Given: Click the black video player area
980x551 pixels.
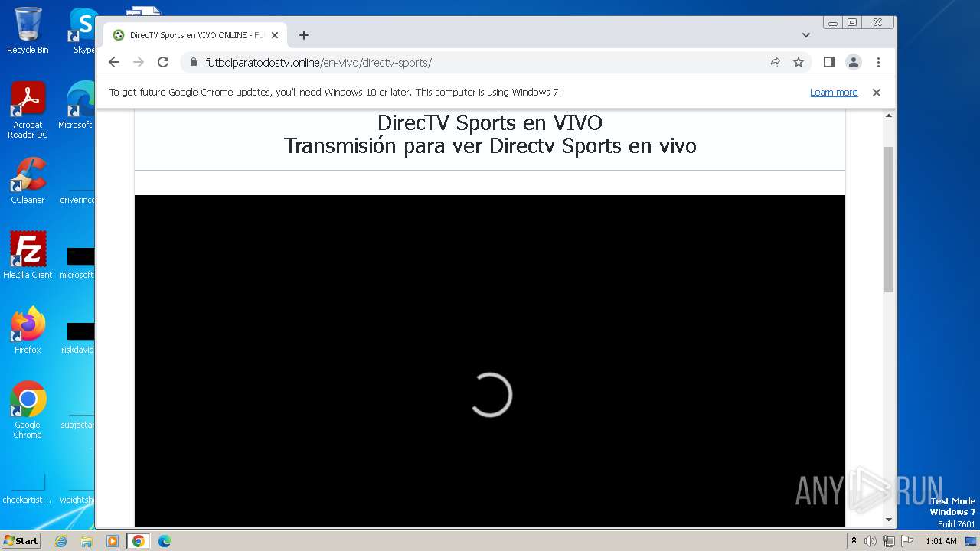Looking at the screenshot, I should point(490,360).
